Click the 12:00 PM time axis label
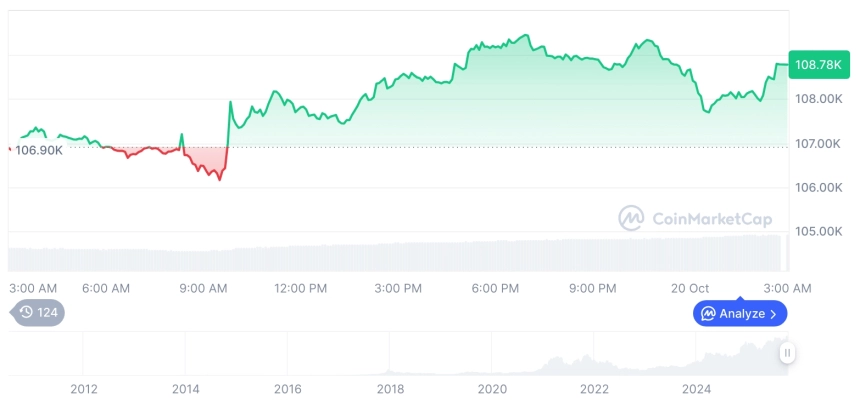The image size is (860, 401). (x=301, y=288)
